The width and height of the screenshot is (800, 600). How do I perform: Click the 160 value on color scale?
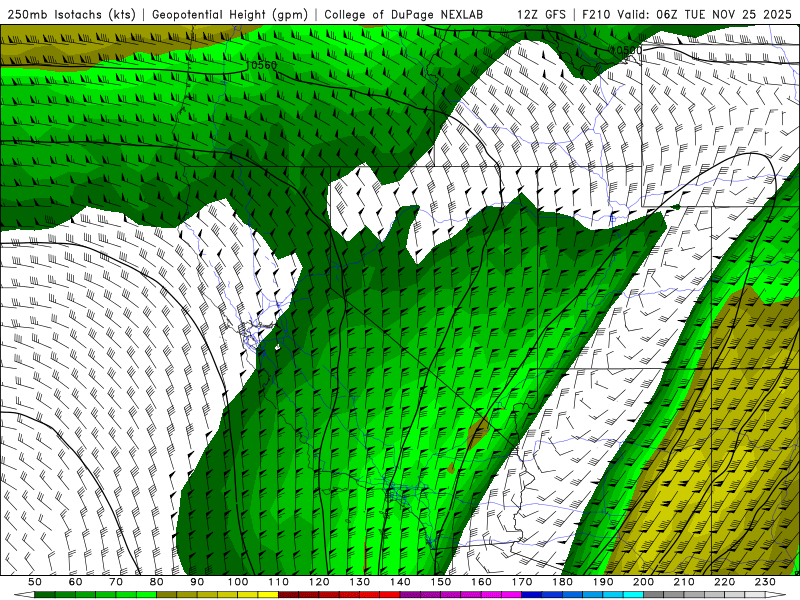482,582
